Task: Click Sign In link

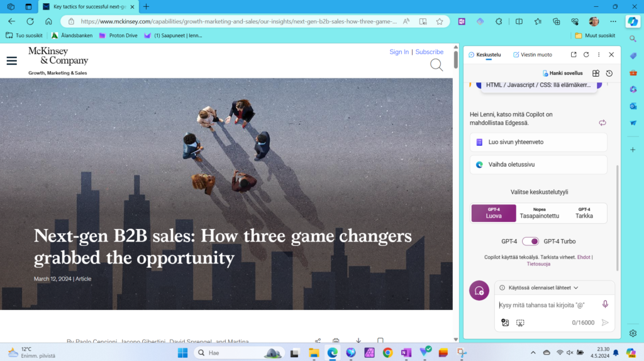Action: pos(399,52)
